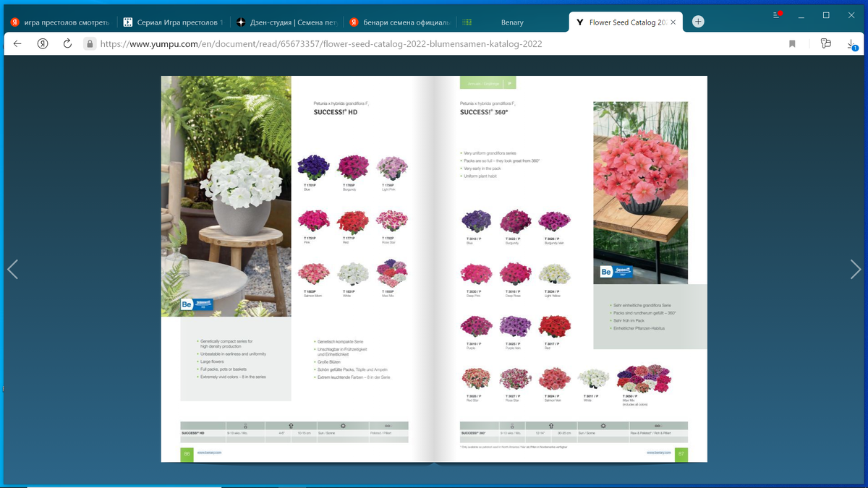Click the pink petunia table photo
This screenshot has height=488, width=868.
pos(640,192)
